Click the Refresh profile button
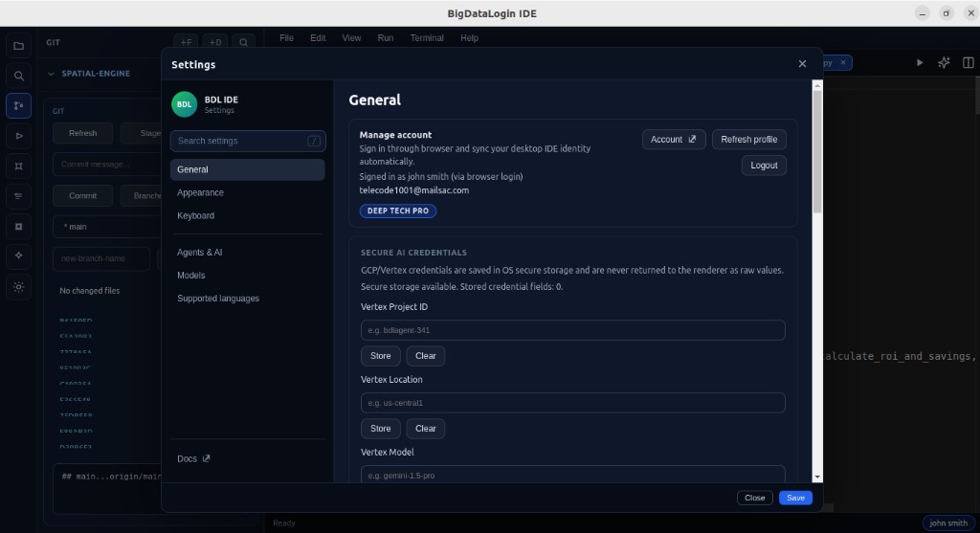The height and width of the screenshot is (533, 980). tap(748, 140)
